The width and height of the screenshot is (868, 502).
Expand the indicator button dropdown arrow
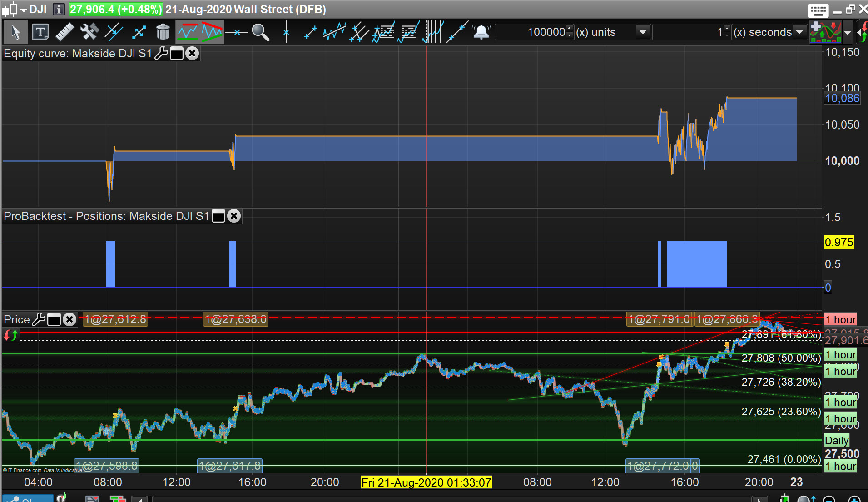(848, 33)
